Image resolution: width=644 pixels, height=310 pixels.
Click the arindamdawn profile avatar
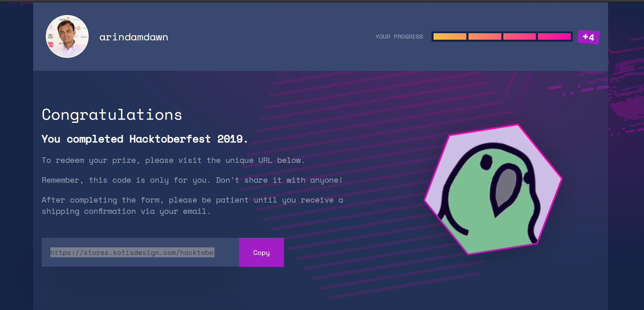pos(67,37)
